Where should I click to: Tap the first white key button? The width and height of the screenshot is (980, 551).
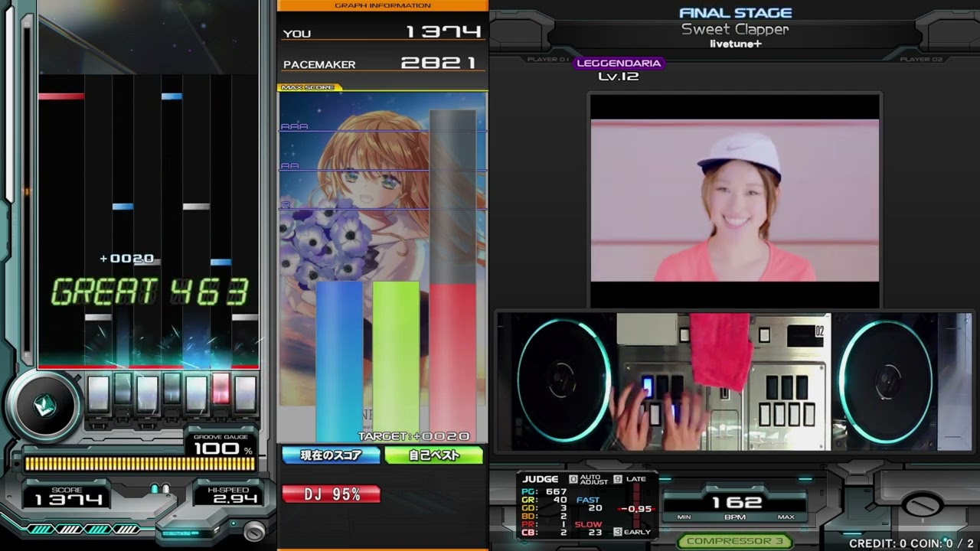click(x=98, y=393)
